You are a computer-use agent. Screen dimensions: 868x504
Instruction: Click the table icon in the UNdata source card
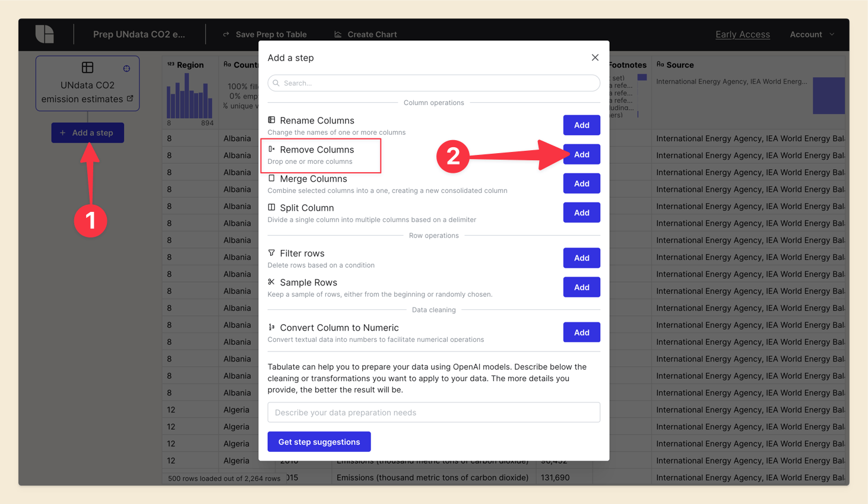coord(87,68)
